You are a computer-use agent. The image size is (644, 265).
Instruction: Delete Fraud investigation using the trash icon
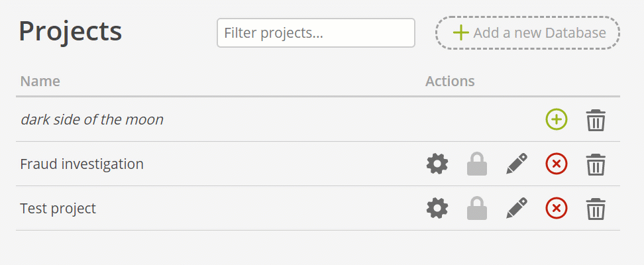pos(596,165)
